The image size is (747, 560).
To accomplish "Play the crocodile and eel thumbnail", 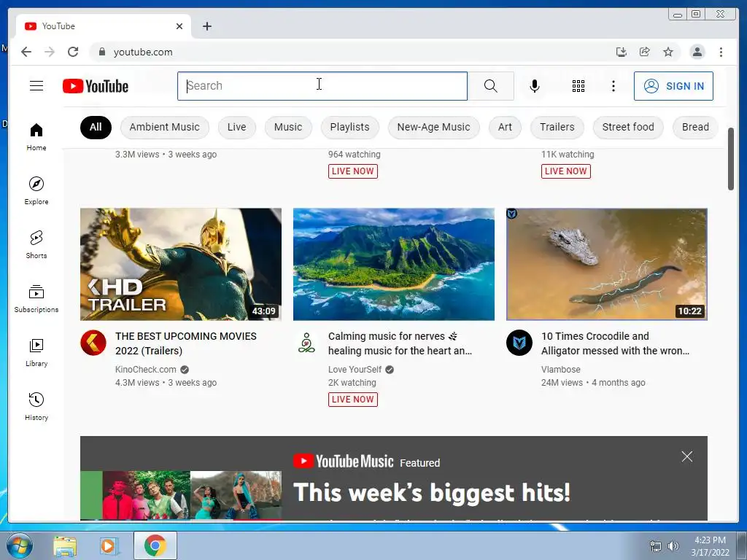I will pos(606,264).
